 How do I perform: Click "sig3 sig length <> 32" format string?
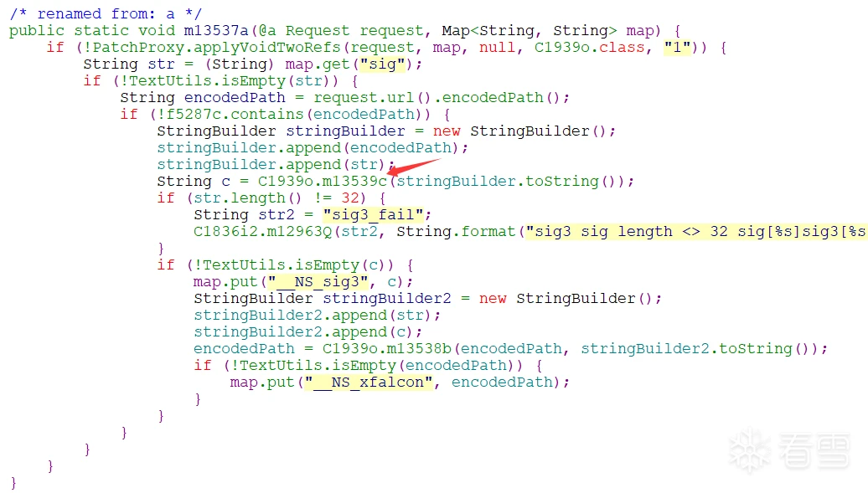click(696, 231)
